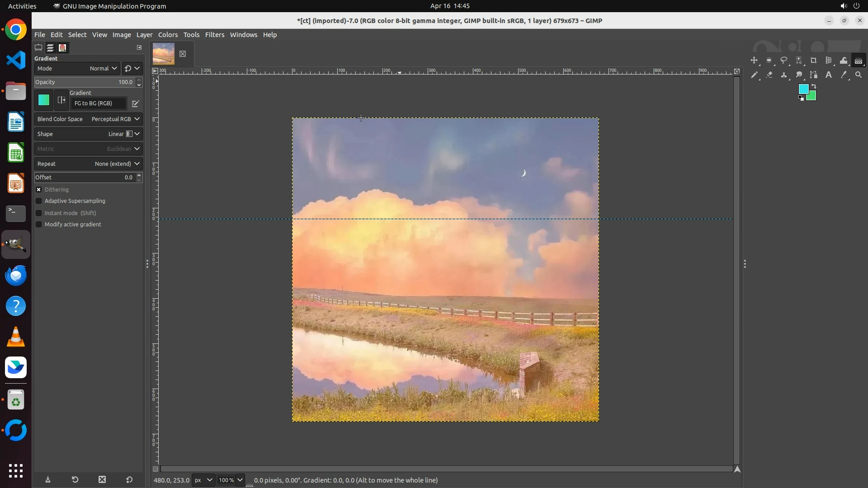Open the Colors menu
Viewport: 868px width, 488px height.
pos(168,35)
